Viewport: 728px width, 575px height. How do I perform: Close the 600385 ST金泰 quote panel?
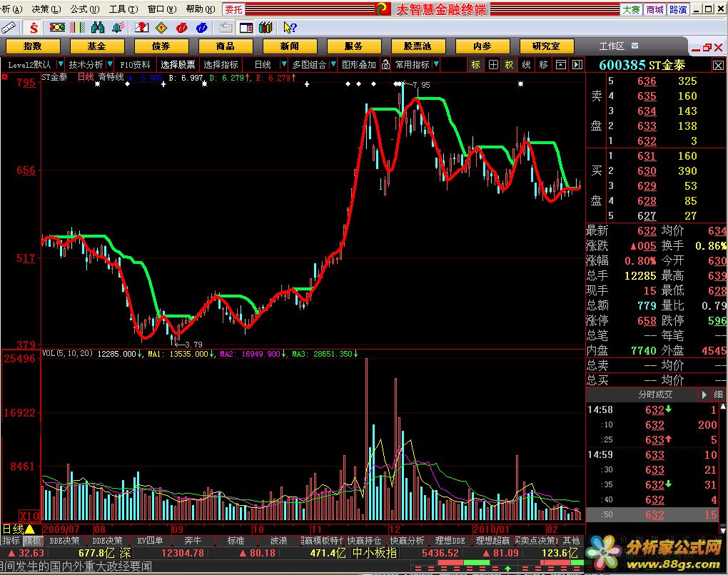pos(718,66)
